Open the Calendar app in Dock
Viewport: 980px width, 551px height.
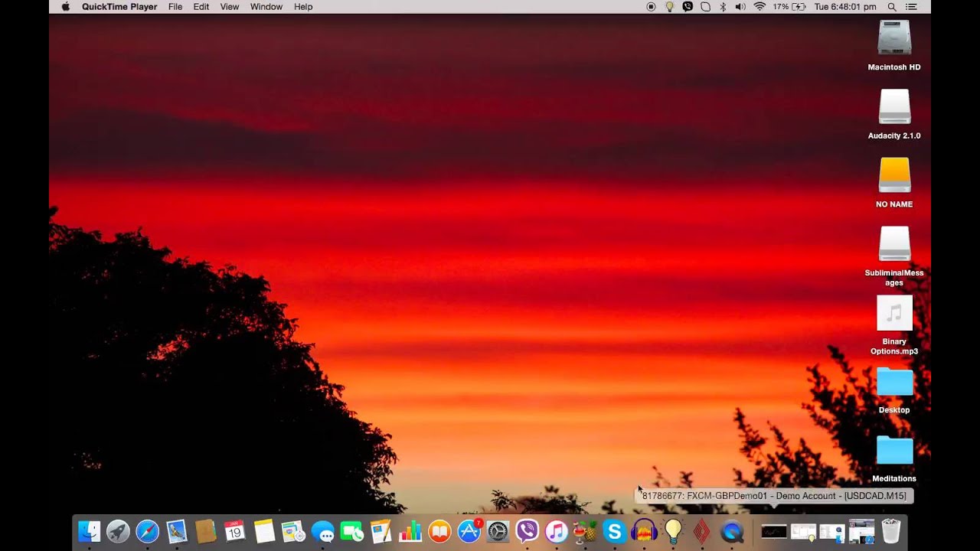(234, 531)
